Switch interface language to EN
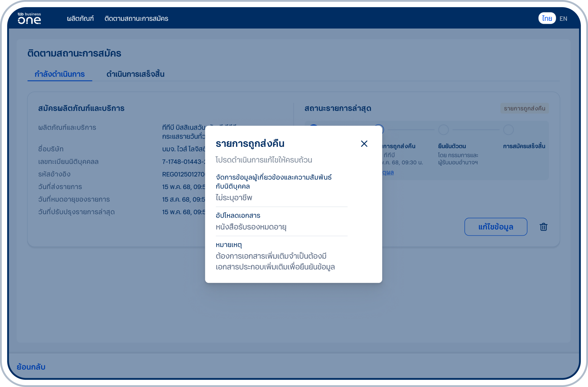 [x=563, y=18]
